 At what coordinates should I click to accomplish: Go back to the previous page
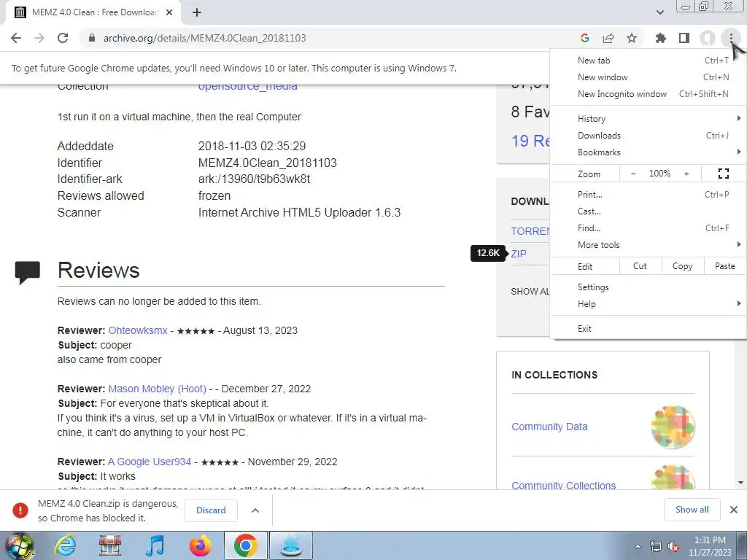coord(16,38)
